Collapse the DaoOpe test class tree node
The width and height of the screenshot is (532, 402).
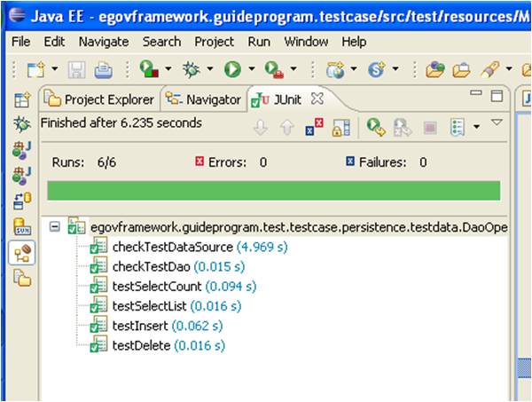[x=56, y=227]
